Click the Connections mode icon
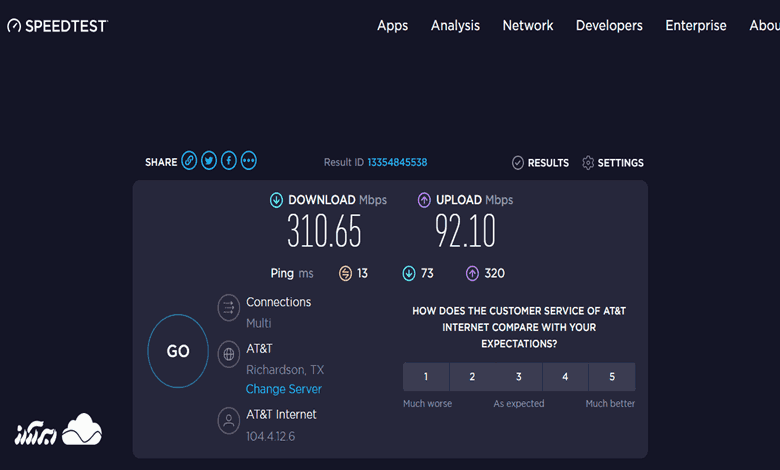Screen dimensions: 780x470 [x=229, y=308]
